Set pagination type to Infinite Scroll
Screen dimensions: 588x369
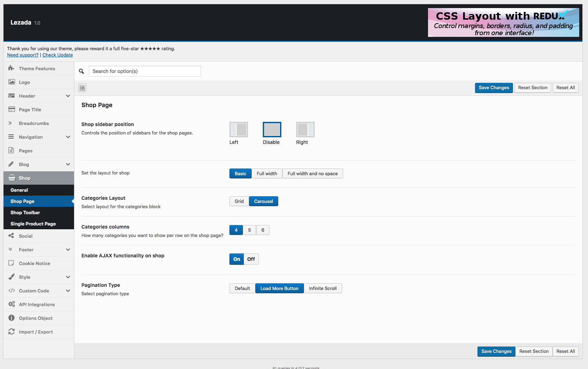tap(322, 288)
